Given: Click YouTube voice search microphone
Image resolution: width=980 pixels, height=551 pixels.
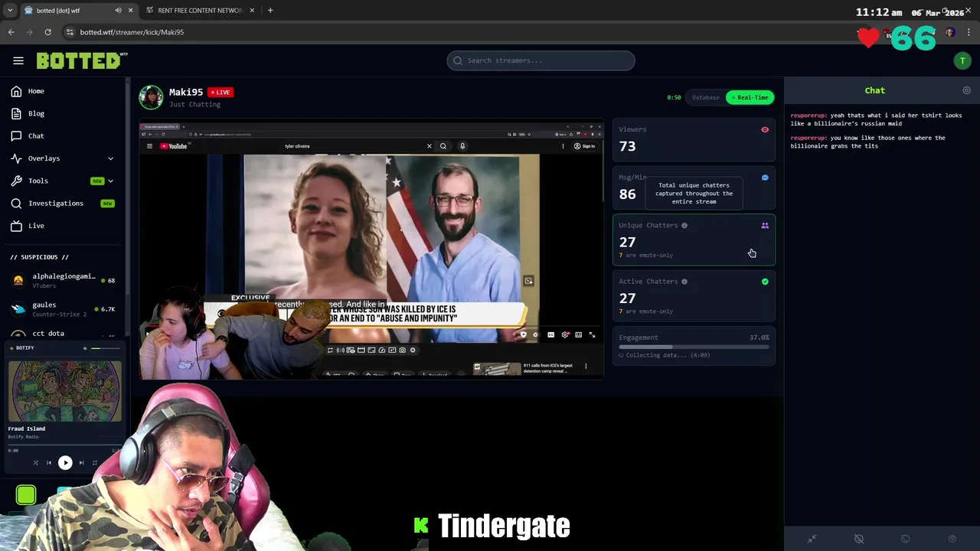Looking at the screenshot, I should click(462, 146).
